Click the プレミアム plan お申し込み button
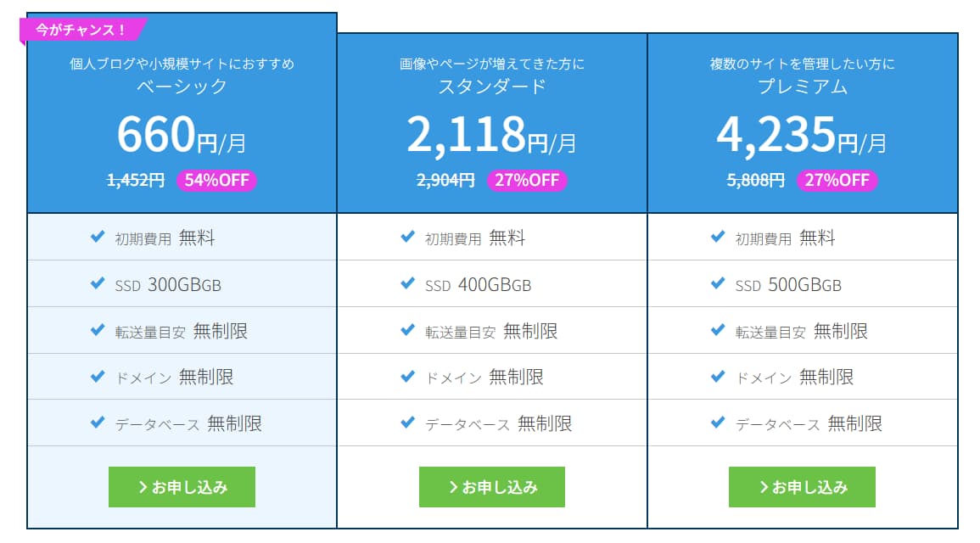This screenshot has height=543, width=980. click(802, 487)
